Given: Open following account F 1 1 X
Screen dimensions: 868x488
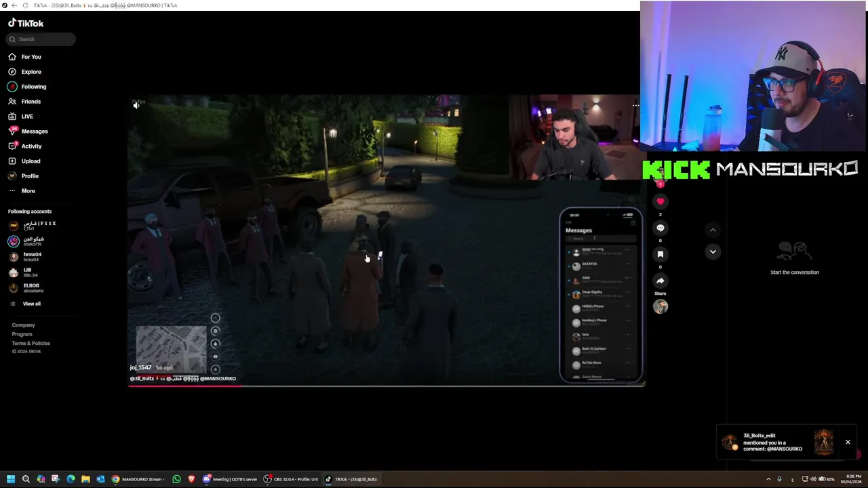Looking at the screenshot, I should pyautogui.click(x=33, y=226).
